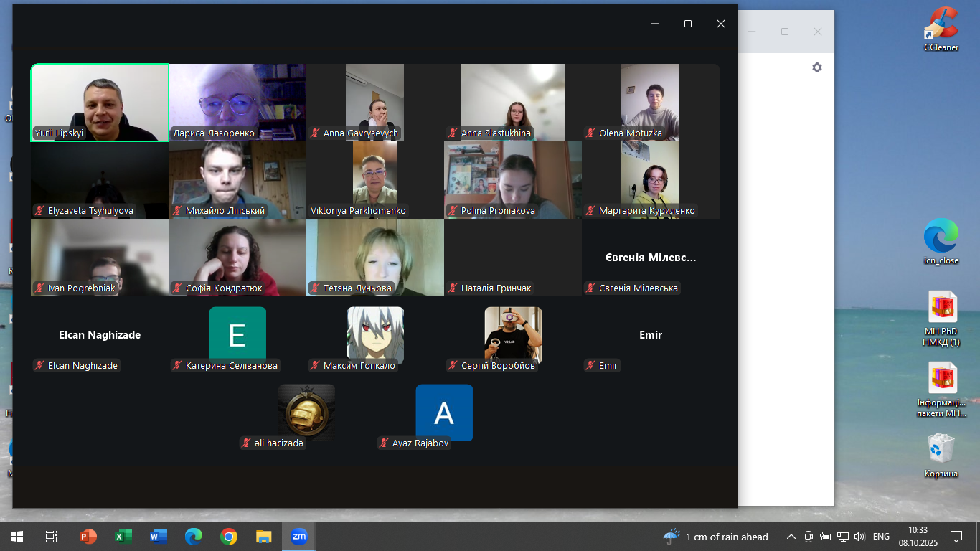The width and height of the screenshot is (980, 551).
Task: Launch Google Chrome from the taskbar
Action: click(x=229, y=537)
